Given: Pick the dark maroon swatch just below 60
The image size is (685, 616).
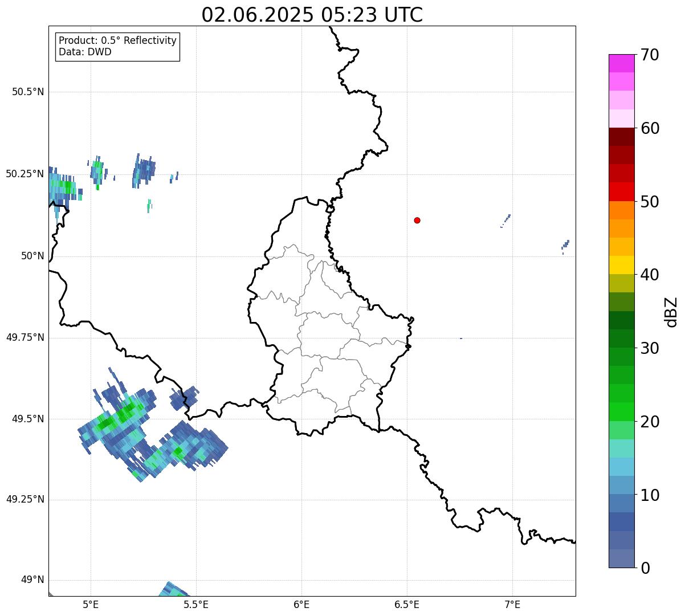Looking at the screenshot, I should 621,137.
